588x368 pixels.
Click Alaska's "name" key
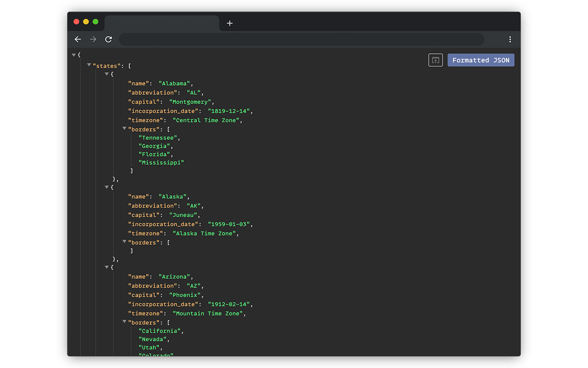(138, 197)
